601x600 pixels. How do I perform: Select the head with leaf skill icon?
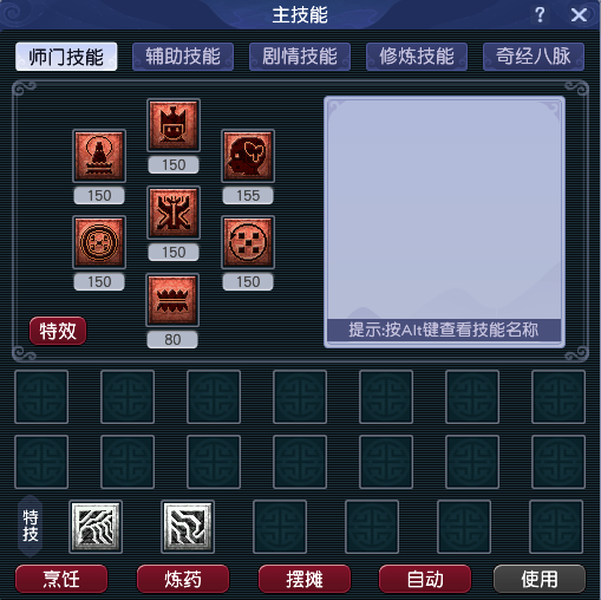click(248, 156)
